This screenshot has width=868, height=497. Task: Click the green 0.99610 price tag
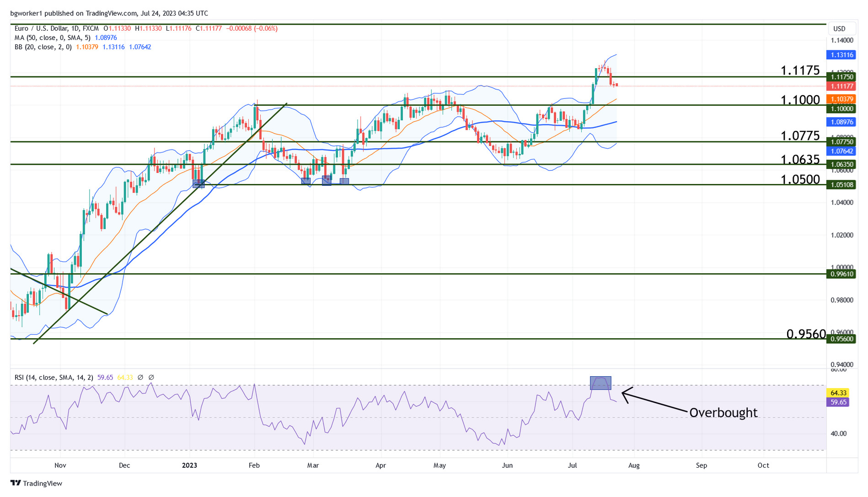coord(841,274)
